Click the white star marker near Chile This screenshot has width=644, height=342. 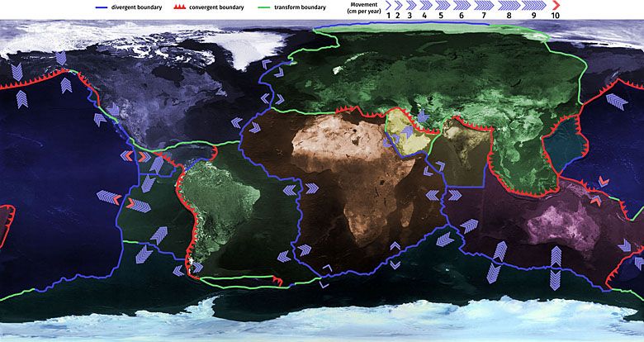pos(192,261)
